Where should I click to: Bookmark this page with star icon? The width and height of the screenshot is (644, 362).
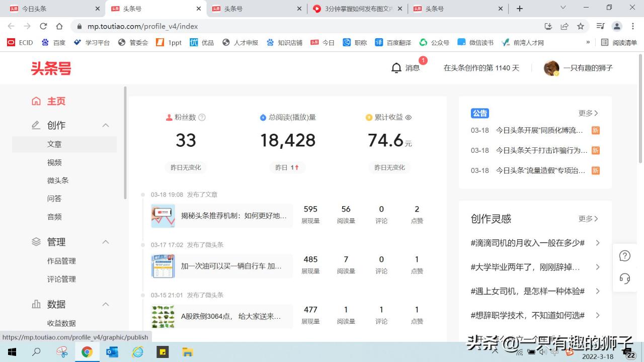(581, 26)
